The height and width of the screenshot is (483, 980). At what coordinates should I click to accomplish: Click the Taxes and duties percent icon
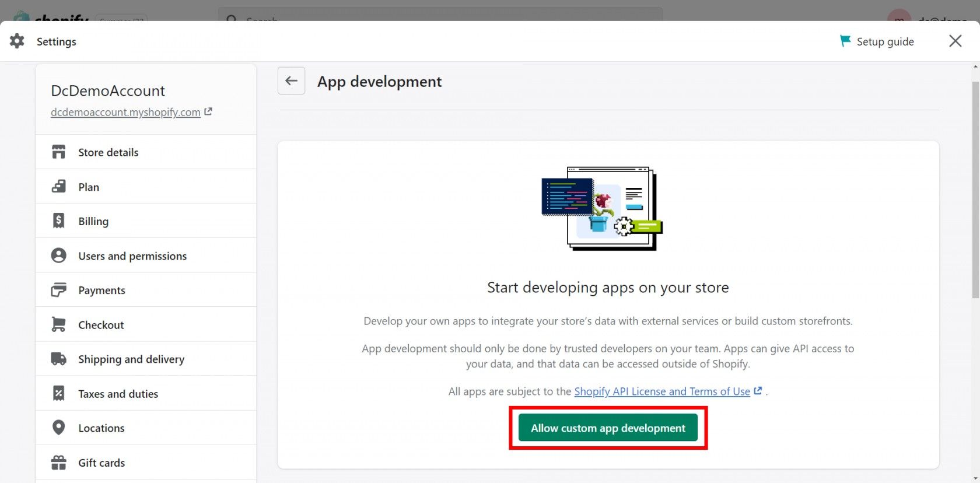click(58, 393)
